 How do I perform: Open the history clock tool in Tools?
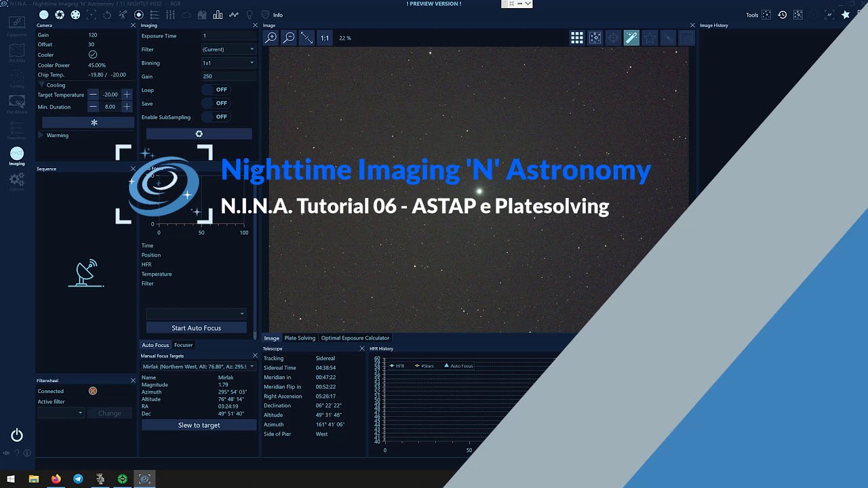(783, 14)
